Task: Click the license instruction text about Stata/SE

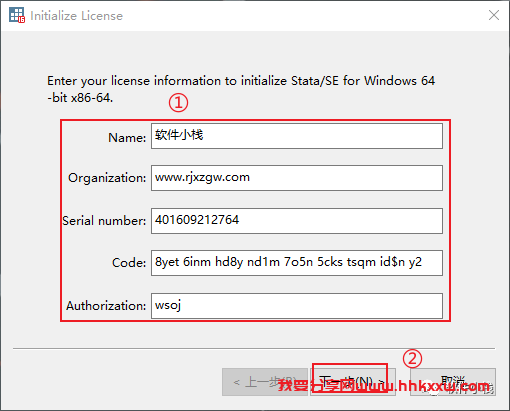Action: 241,89
